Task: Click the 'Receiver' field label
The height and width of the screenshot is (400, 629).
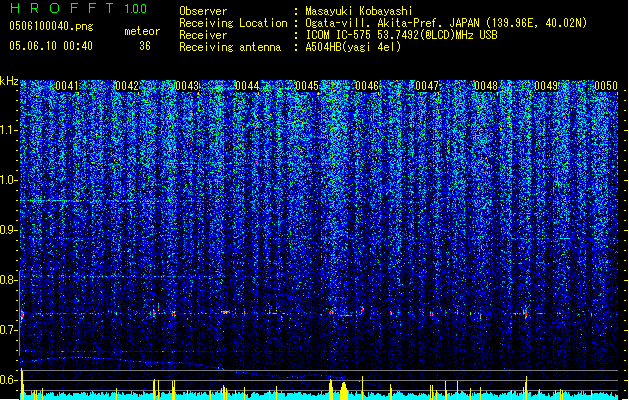Action: (x=203, y=35)
